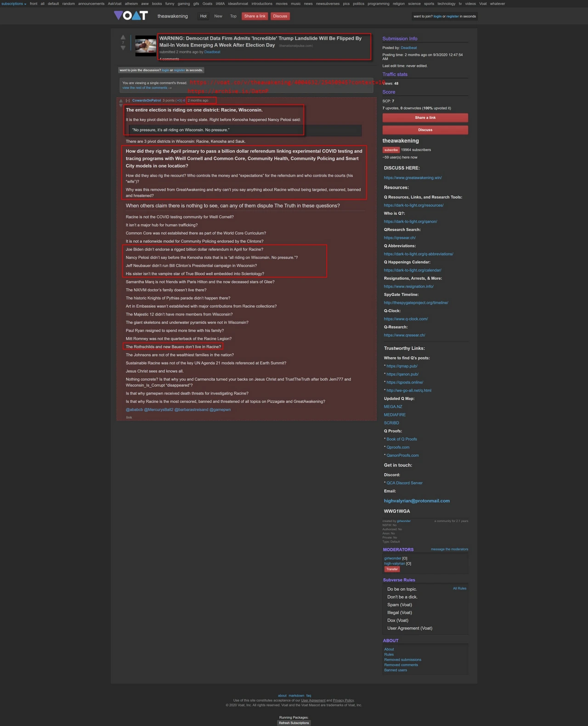The image size is (588, 726).
Task: Click login in the join discussion bar
Action: point(165,70)
